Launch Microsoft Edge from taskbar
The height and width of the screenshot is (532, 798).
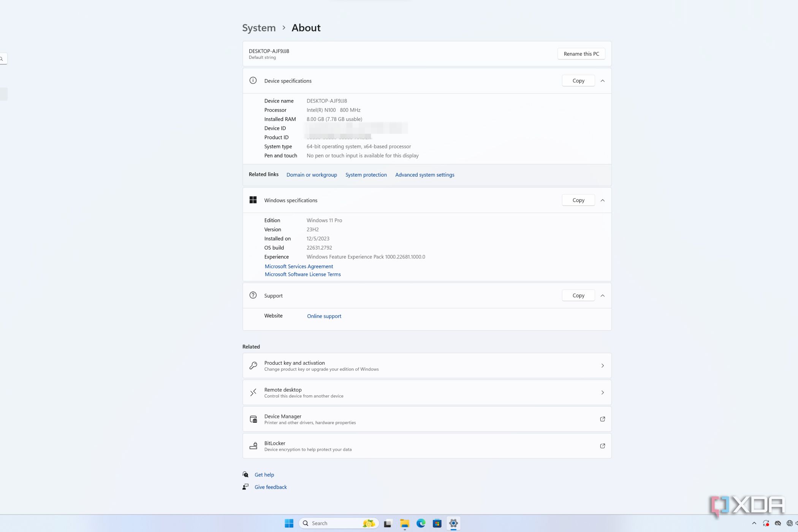(421, 523)
